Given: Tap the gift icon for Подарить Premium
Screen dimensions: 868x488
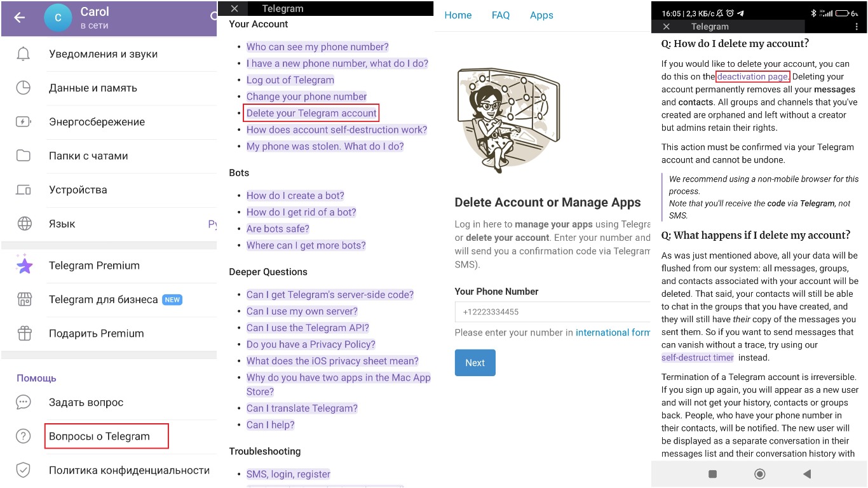Looking at the screenshot, I should coord(24,334).
